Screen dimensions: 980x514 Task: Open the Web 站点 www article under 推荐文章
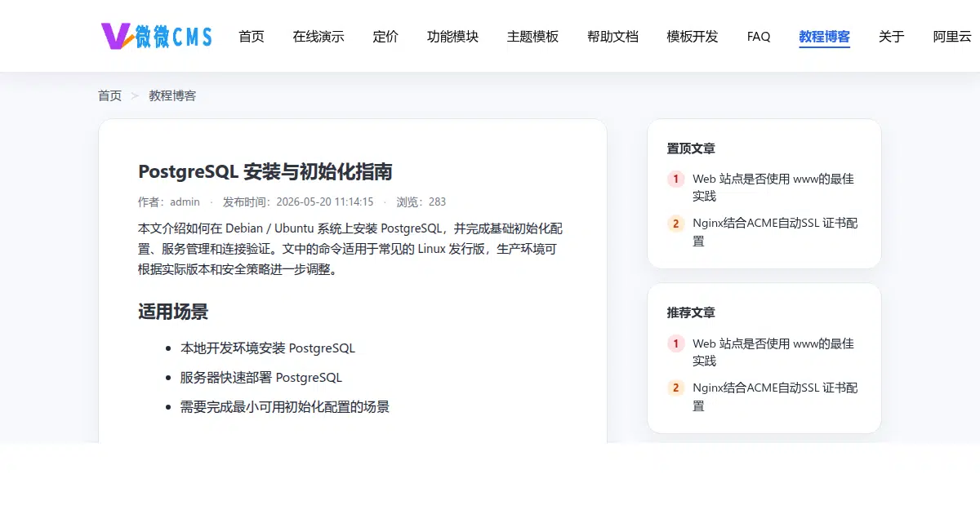tap(773, 352)
